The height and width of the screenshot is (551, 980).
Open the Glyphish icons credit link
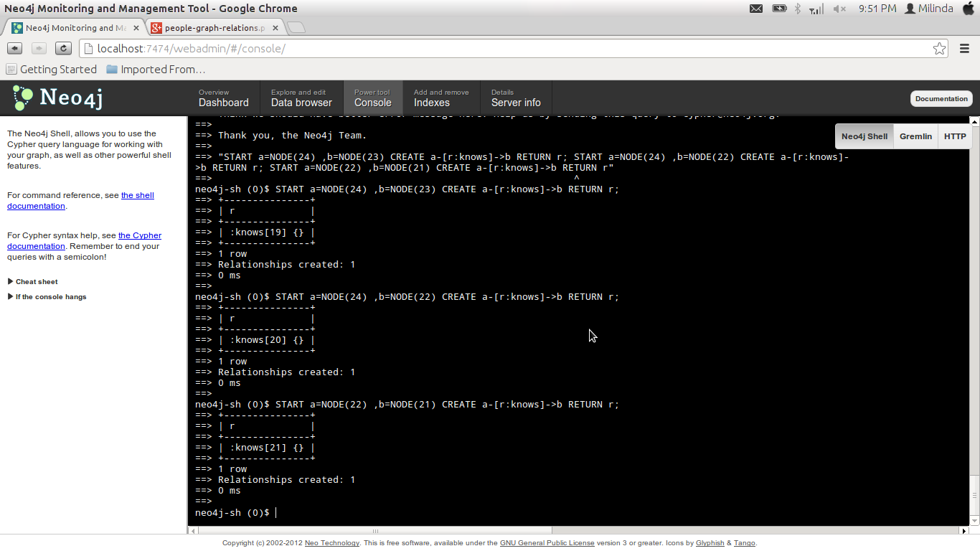click(710, 543)
